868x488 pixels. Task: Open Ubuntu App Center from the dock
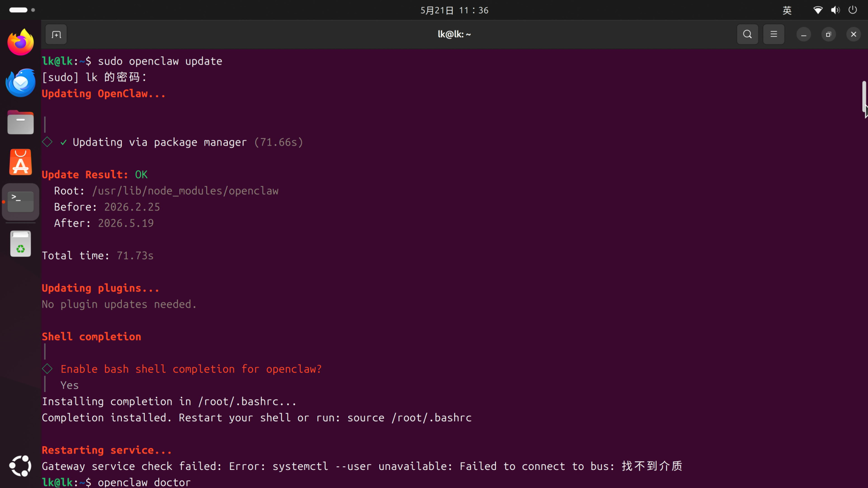tap(21, 162)
